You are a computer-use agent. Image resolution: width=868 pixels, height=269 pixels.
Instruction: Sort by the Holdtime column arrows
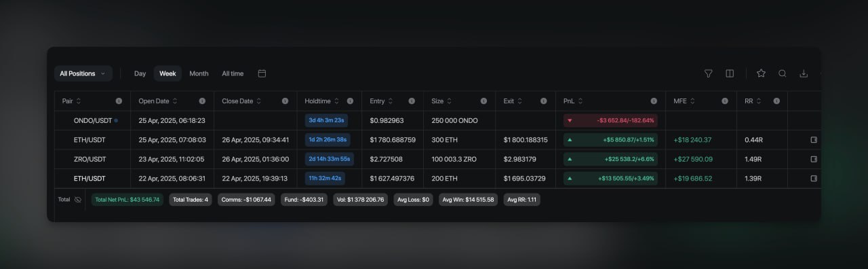tap(337, 101)
